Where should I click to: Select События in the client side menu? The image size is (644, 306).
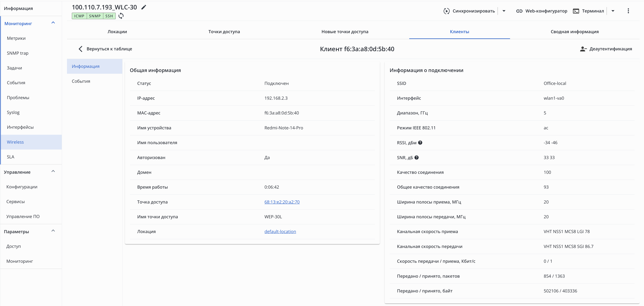coord(81,81)
